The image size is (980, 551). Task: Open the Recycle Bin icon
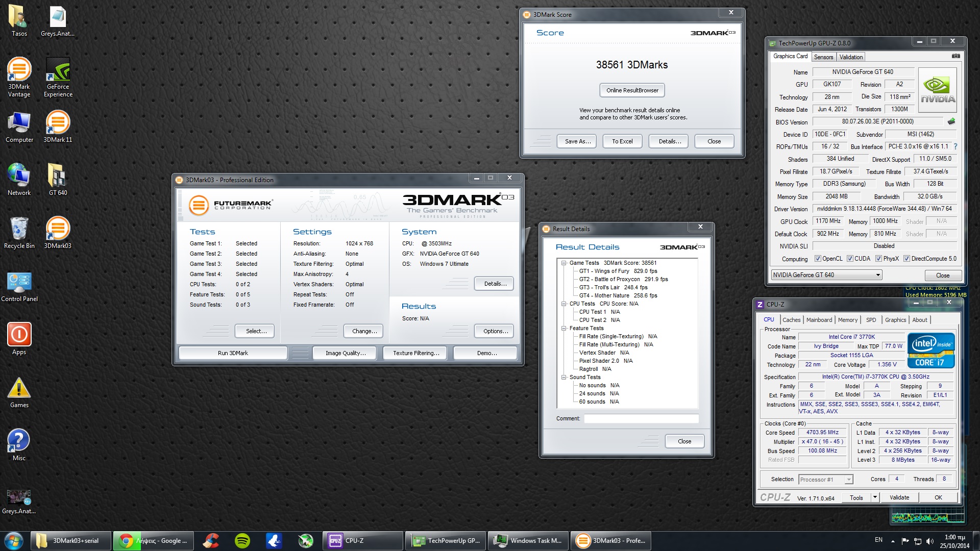(19, 233)
